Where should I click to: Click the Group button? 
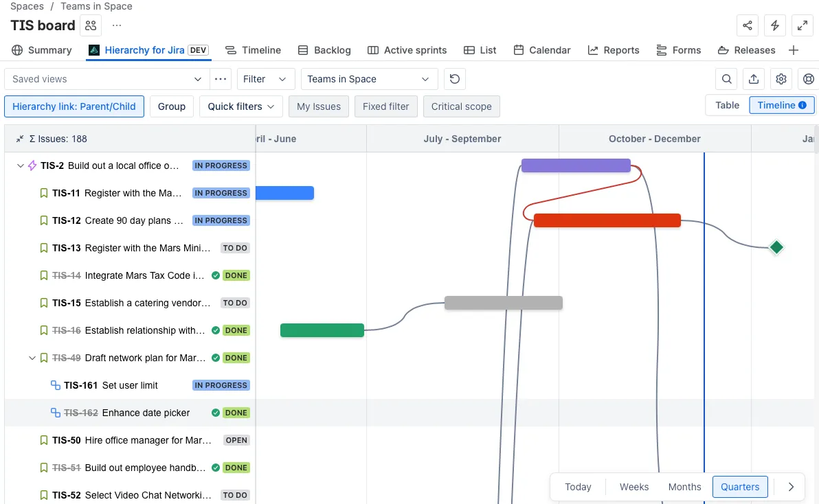click(x=171, y=106)
